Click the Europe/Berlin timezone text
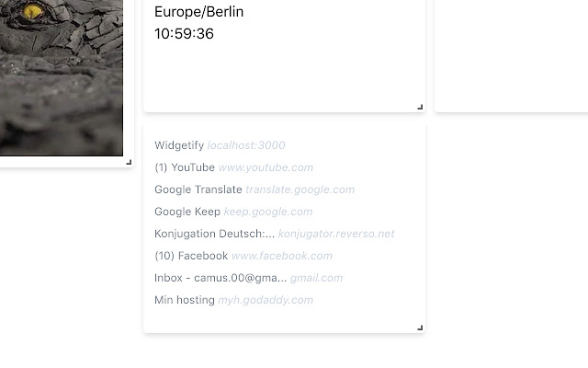This screenshot has height=368, width=588. click(x=198, y=12)
